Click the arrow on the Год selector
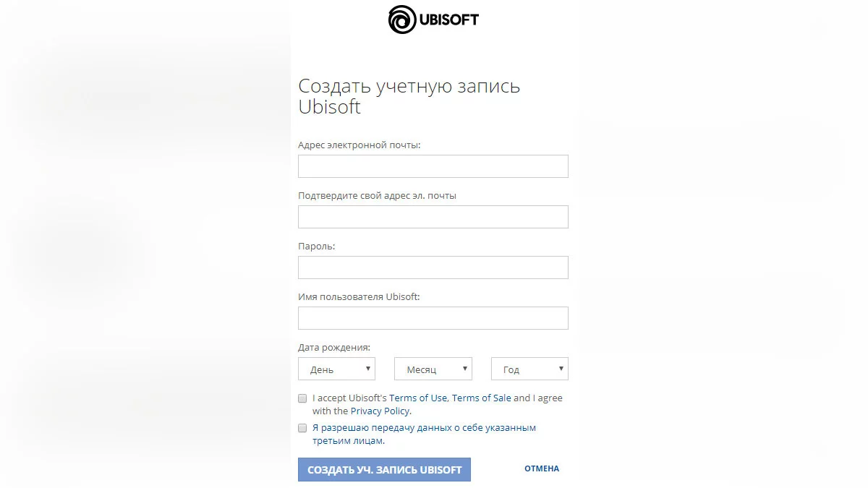 (561, 369)
